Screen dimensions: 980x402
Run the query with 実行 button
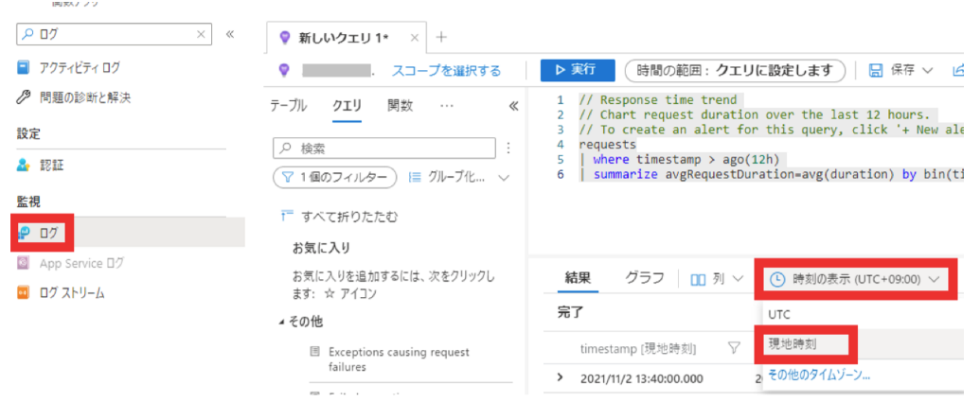578,70
